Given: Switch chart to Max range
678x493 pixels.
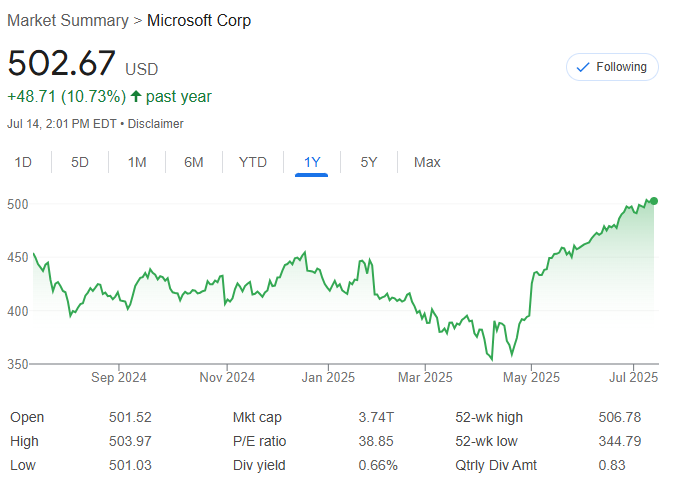Looking at the screenshot, I should coord(427,162).
